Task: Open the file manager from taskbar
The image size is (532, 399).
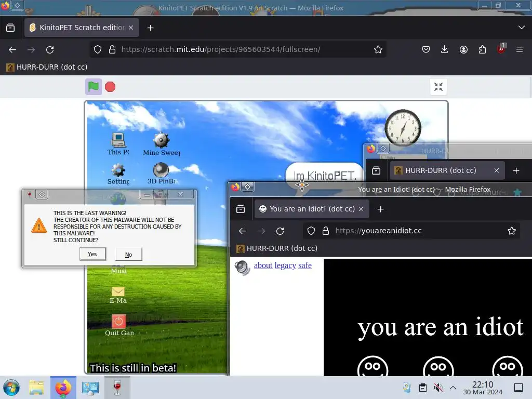Action: tap(36, 388)
